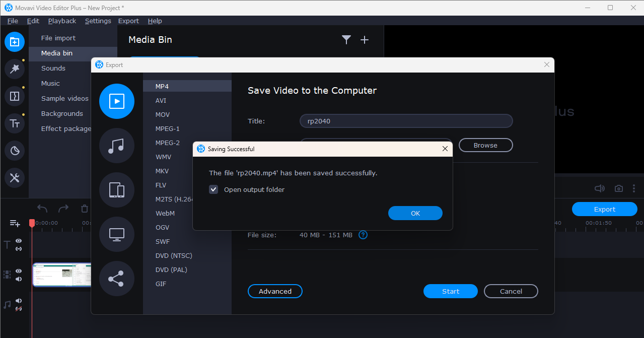Click the Start export button
644x338 pixels.
(451, 291)
